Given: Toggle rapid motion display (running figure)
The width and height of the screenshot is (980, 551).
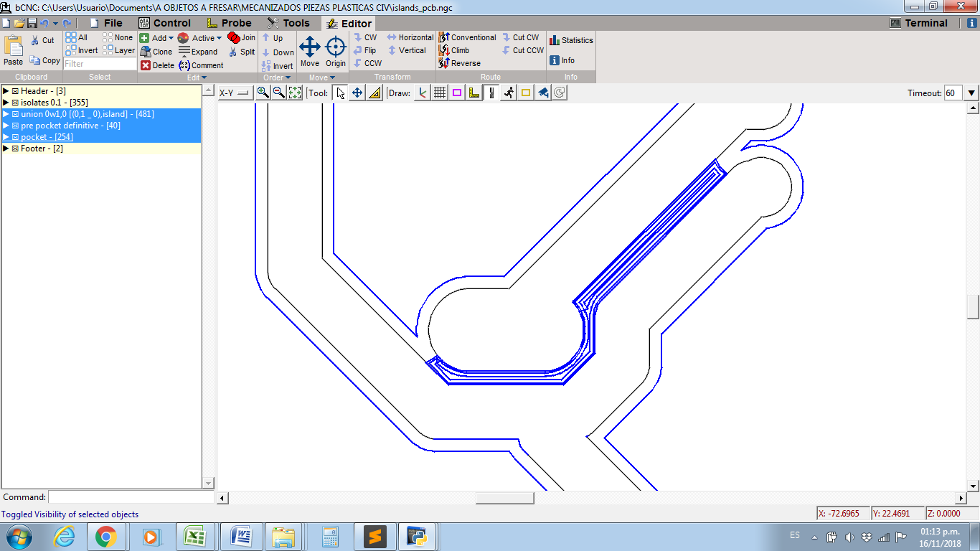Looking at the screenshot, I should pos(509,93).
